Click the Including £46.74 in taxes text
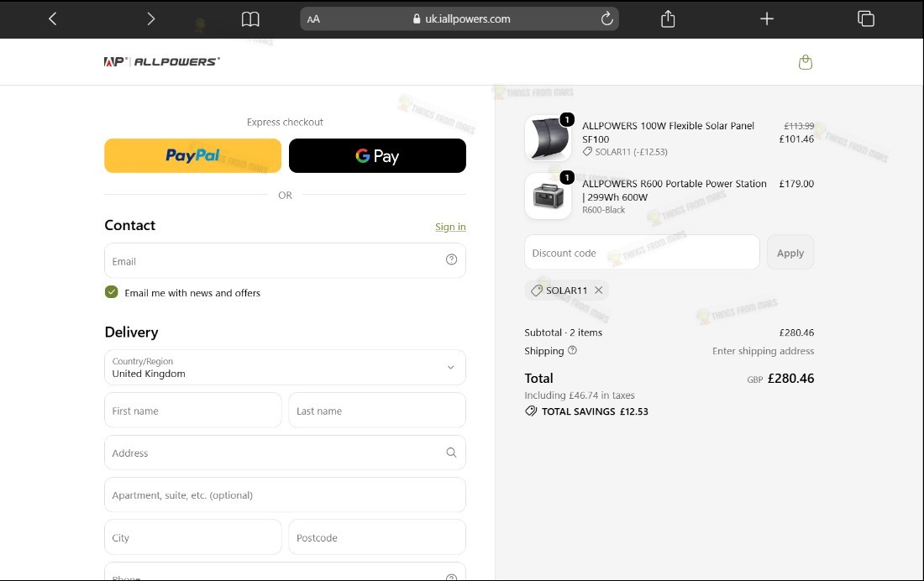 pos(580,395)
